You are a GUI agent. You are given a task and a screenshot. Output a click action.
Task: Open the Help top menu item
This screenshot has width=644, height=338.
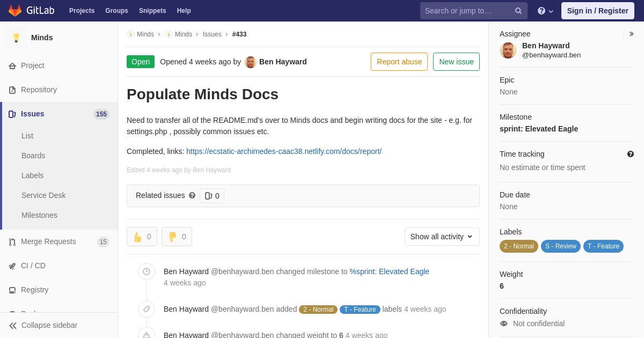click(184, 11)
